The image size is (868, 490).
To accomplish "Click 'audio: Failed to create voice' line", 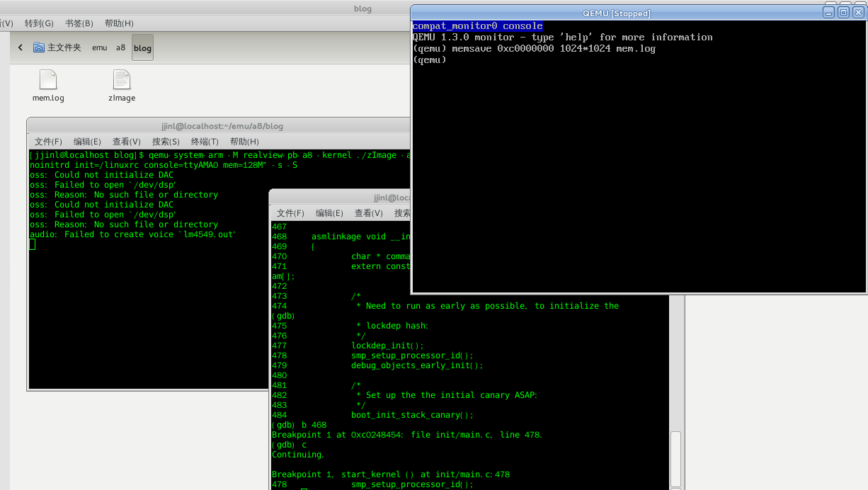I will point(132,234).
